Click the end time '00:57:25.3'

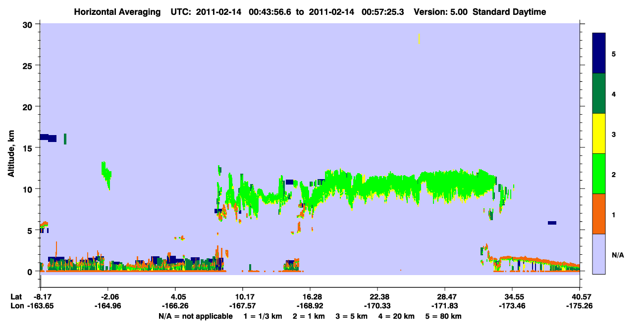click(x=383, y=12)
